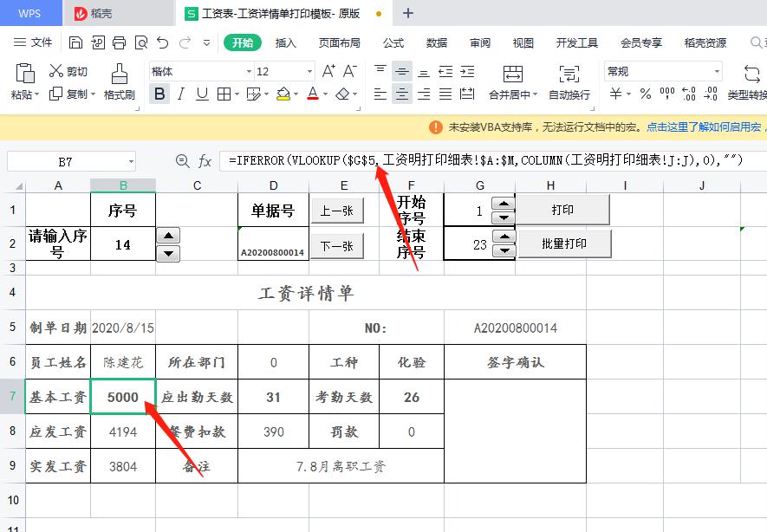Switch to the 插入 (Insert) tab
The image size is (767, 532).
(286, 43)
